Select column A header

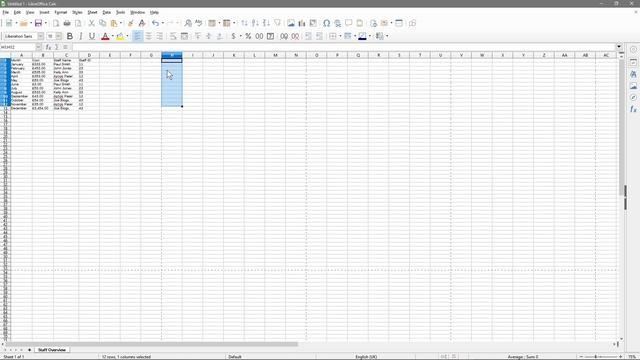[x=22, y=55]
